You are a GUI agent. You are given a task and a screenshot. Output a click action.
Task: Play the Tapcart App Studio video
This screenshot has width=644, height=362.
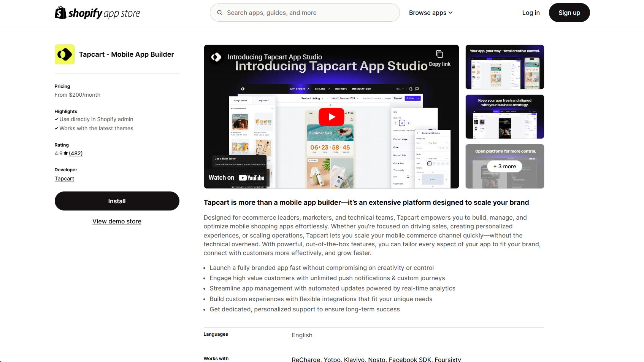[332, 117]
